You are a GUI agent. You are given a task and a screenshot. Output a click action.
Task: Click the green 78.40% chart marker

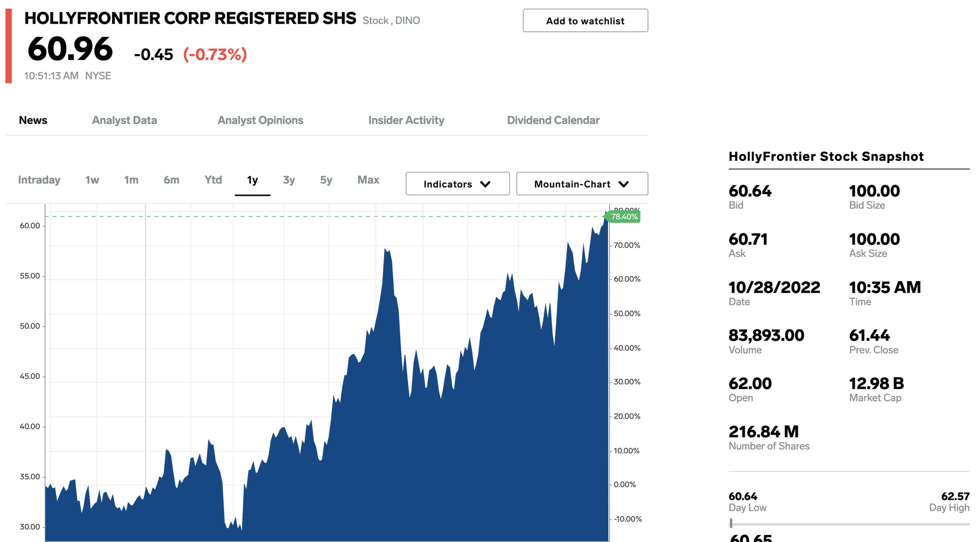pos(623,216)
